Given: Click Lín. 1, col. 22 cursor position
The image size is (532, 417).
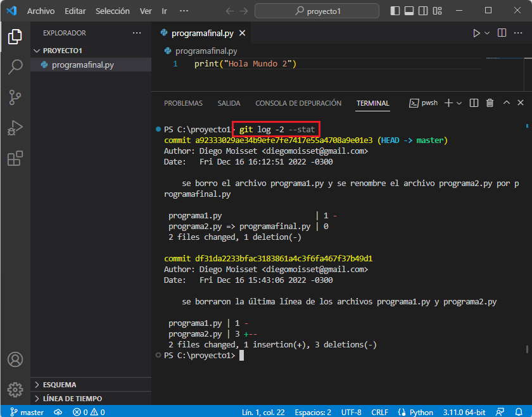Looking at the screenshot, I should point(263,412).
